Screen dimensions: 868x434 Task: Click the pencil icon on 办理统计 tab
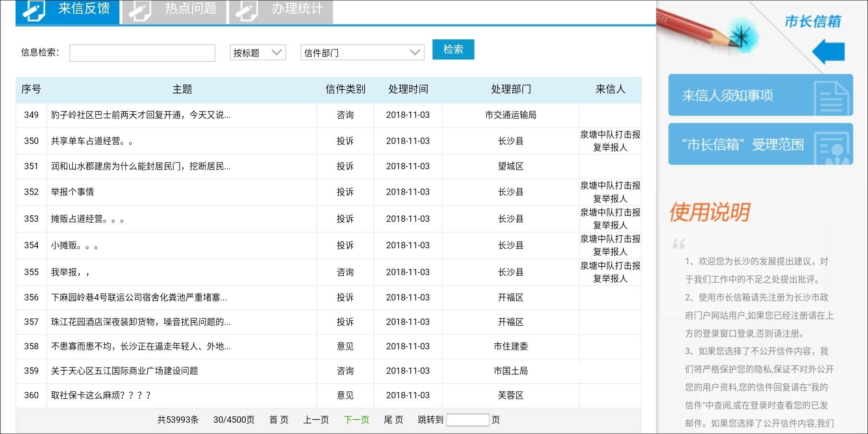point(246,10)
